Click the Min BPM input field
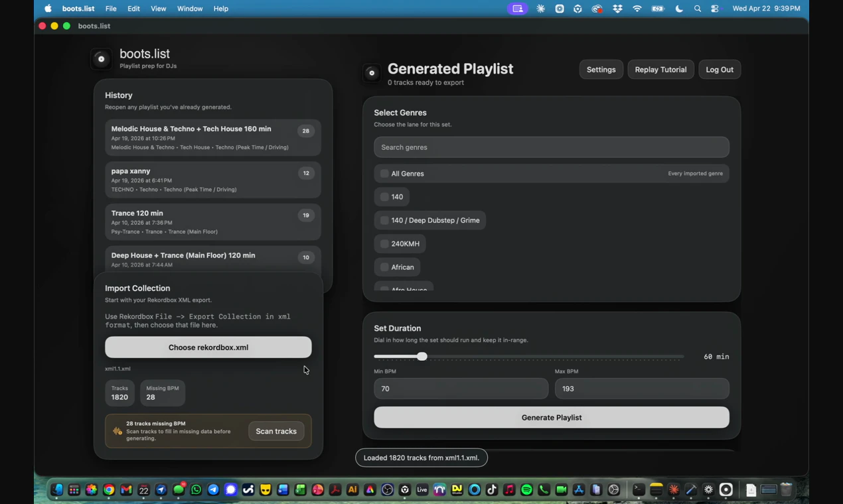The image size is (843, 504). [461, 389]
